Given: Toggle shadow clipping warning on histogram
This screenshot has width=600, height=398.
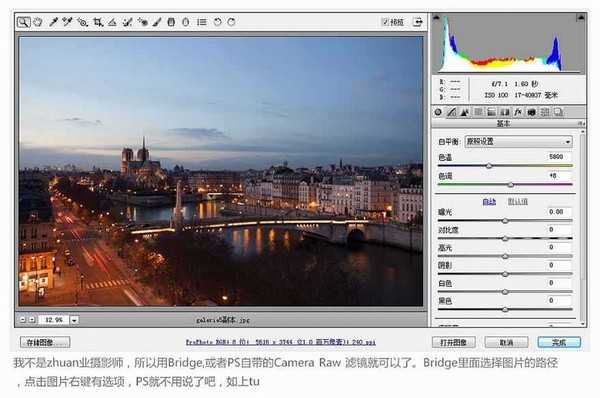Looking at the screenshot, I should coord(436,17).
